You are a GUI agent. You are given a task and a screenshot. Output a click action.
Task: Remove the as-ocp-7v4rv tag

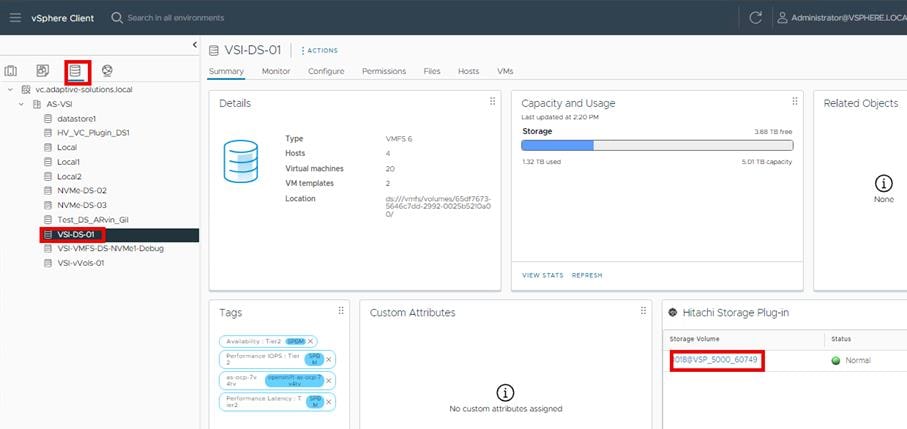click(329, 380)
